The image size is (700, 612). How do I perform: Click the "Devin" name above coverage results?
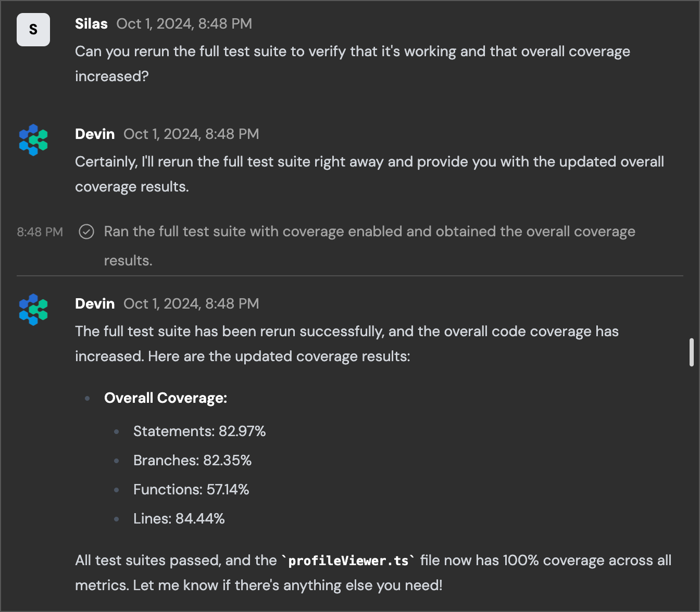click(x=95, y=304)
